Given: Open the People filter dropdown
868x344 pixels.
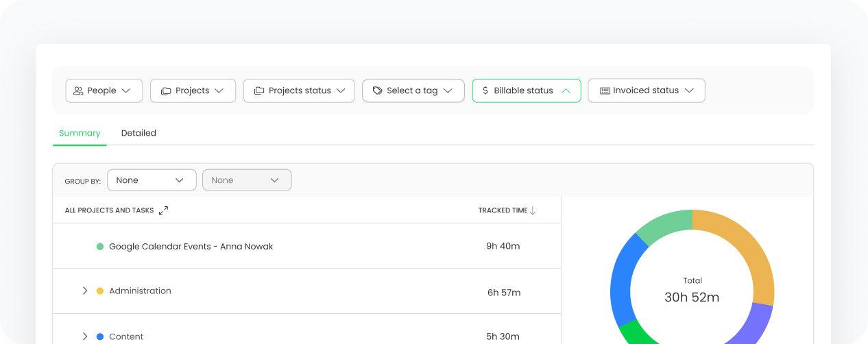Looking at the screenshot, I should click(104, 90).
